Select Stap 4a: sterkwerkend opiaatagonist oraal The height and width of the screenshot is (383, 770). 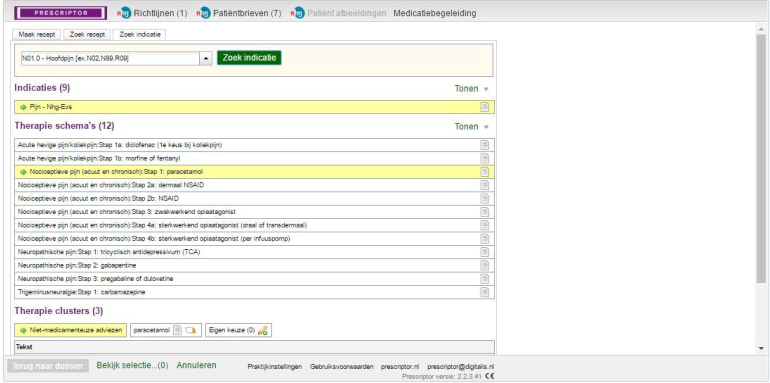pos(254,225)
